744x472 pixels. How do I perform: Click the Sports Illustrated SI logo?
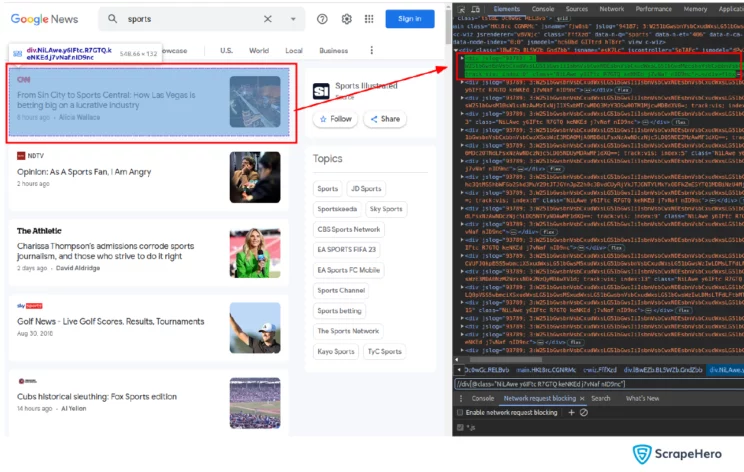click(x=321, y=91)
